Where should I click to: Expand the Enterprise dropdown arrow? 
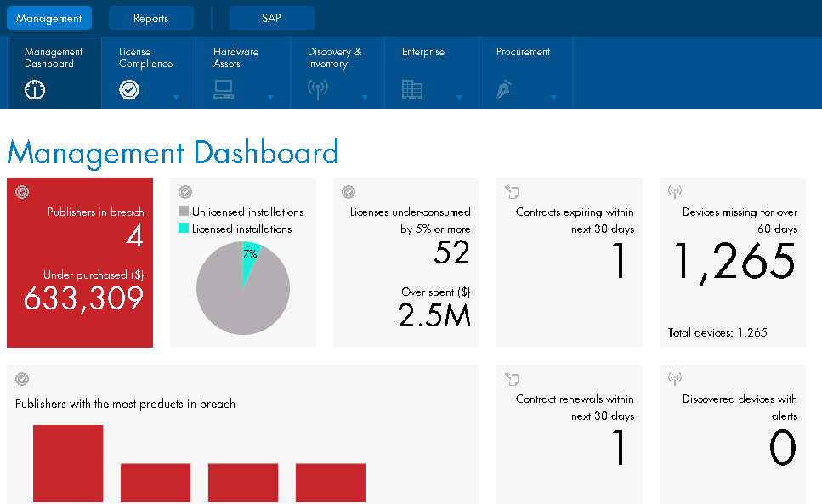click(459, 98)
